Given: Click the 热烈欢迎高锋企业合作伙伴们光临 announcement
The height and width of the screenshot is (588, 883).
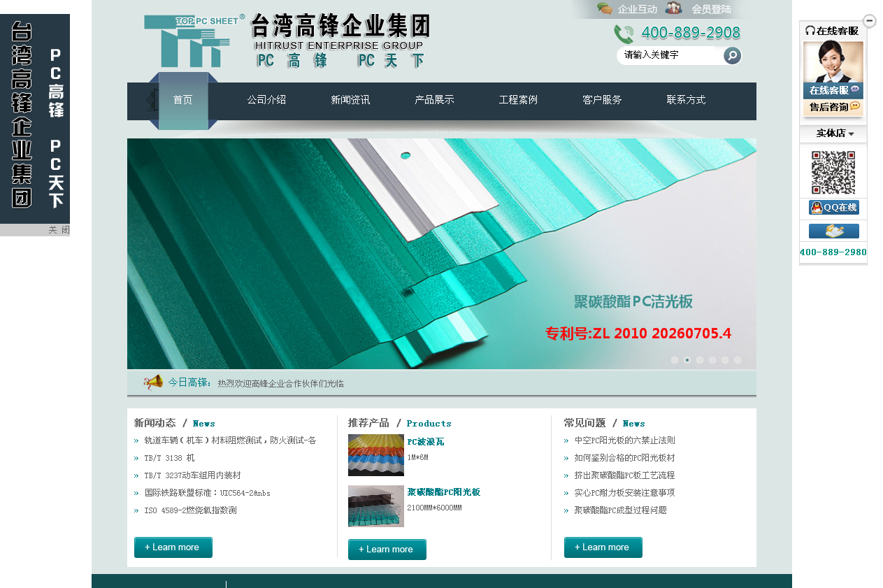Looking at the screenshot, I should point(280,384).
